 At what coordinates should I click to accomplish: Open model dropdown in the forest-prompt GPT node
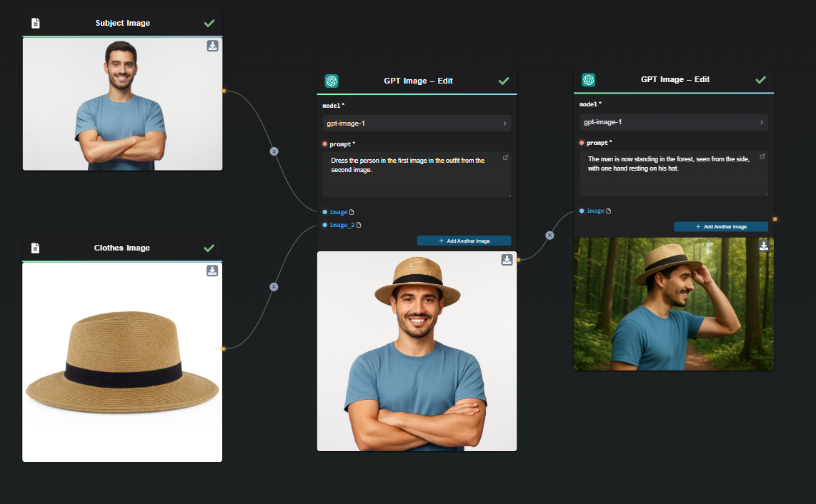673,122
